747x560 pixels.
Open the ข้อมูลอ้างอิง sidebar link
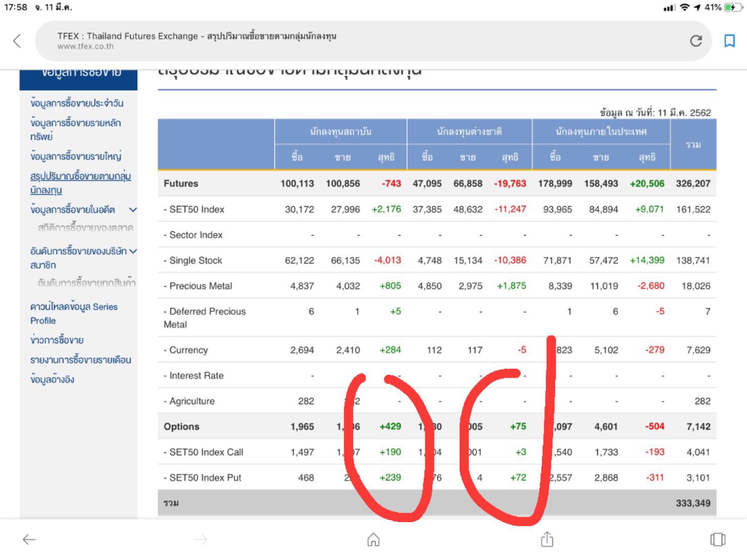pos(52,379)
